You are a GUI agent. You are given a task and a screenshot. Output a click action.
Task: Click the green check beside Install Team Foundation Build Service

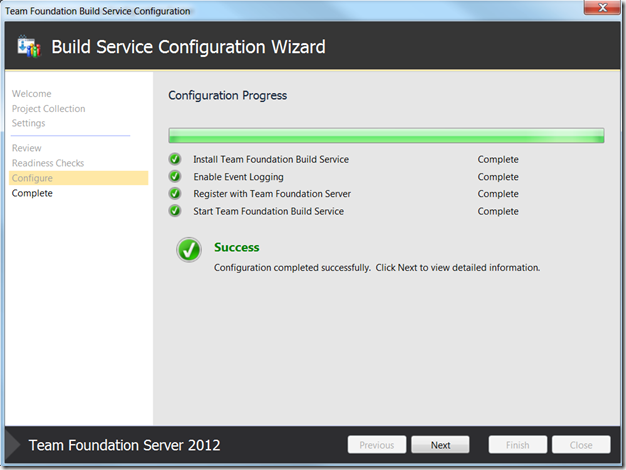coord(175,159)
